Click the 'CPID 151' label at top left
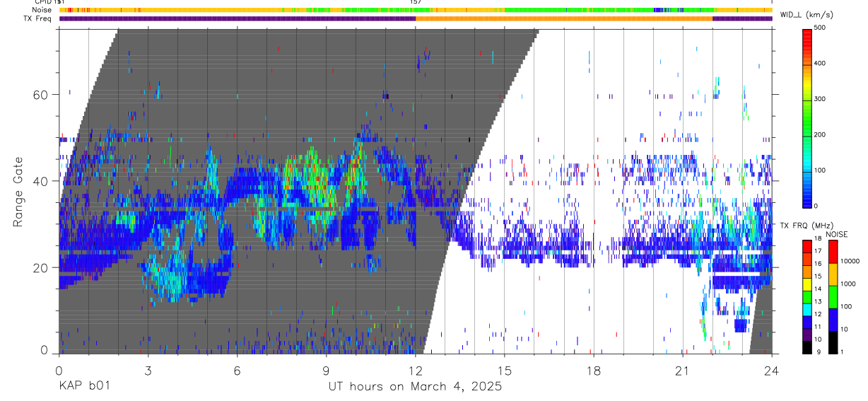 [x=49, y=2]
